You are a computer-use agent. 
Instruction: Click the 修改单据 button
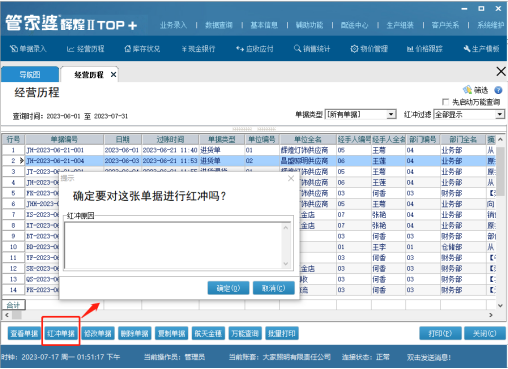pos(98,333)
